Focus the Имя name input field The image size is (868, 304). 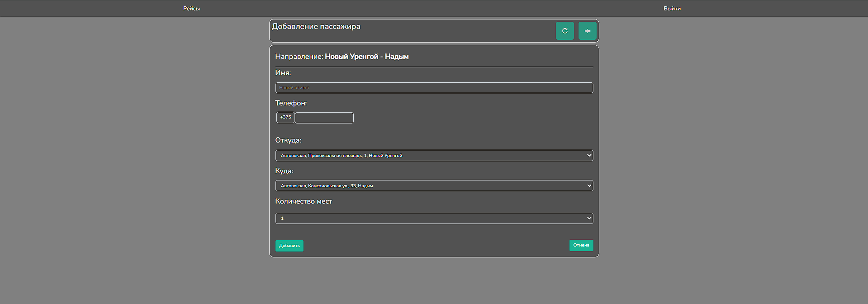pos(434,88)
